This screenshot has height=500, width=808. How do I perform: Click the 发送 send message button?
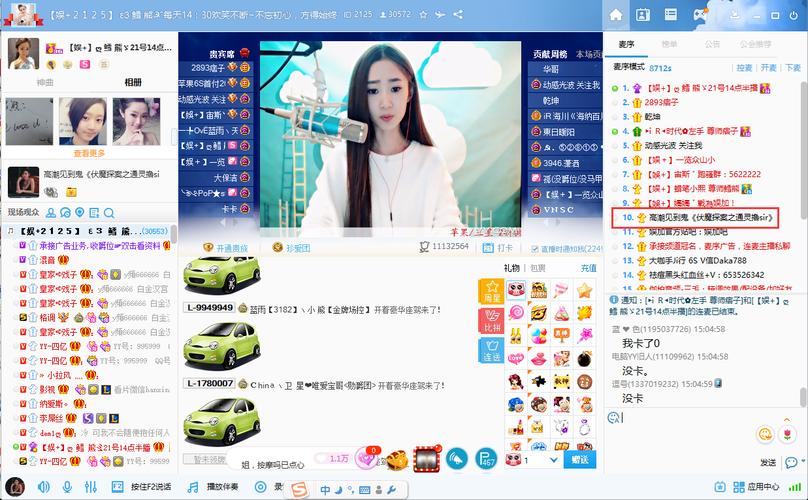[x=768, y=462]
